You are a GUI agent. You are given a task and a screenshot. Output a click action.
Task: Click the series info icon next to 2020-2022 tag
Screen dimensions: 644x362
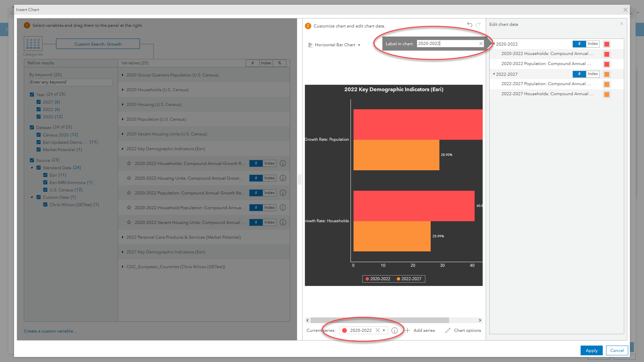pyautogui.click(x=394, y=330)
